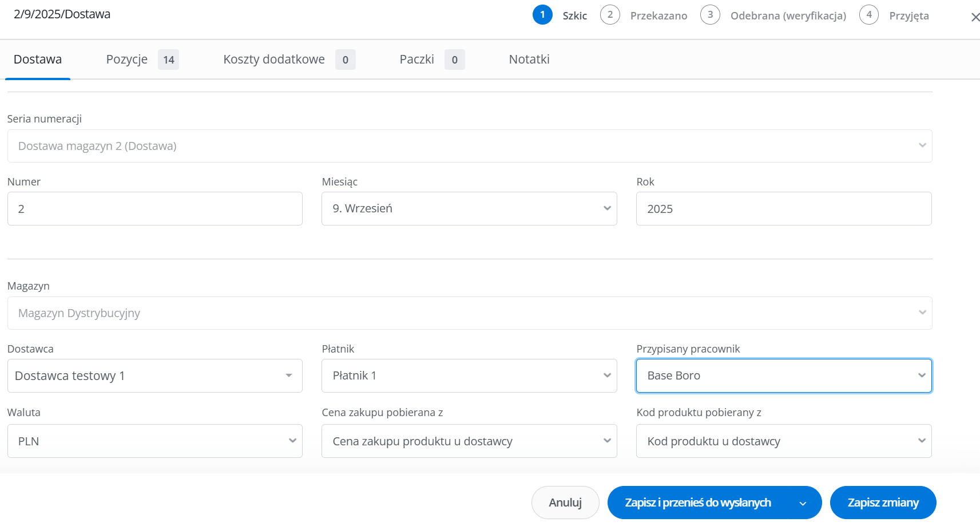Click step 2 Przekazano circle icon
The width and height of the screenshot is (980, 526).
point(610,15)
